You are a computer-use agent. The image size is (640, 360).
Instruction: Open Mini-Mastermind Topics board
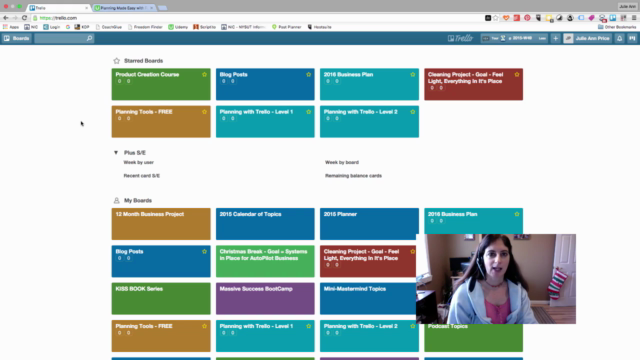(x=368, y=298)
